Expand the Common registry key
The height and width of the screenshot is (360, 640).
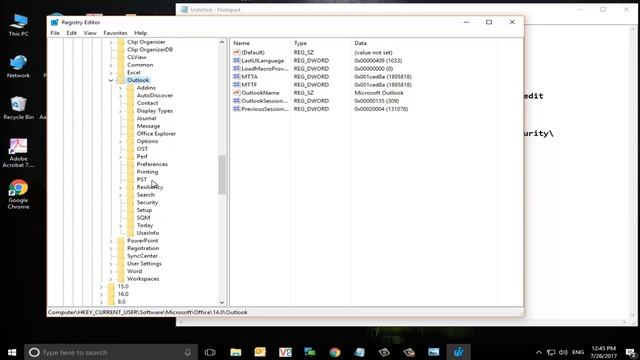point(111,65)
